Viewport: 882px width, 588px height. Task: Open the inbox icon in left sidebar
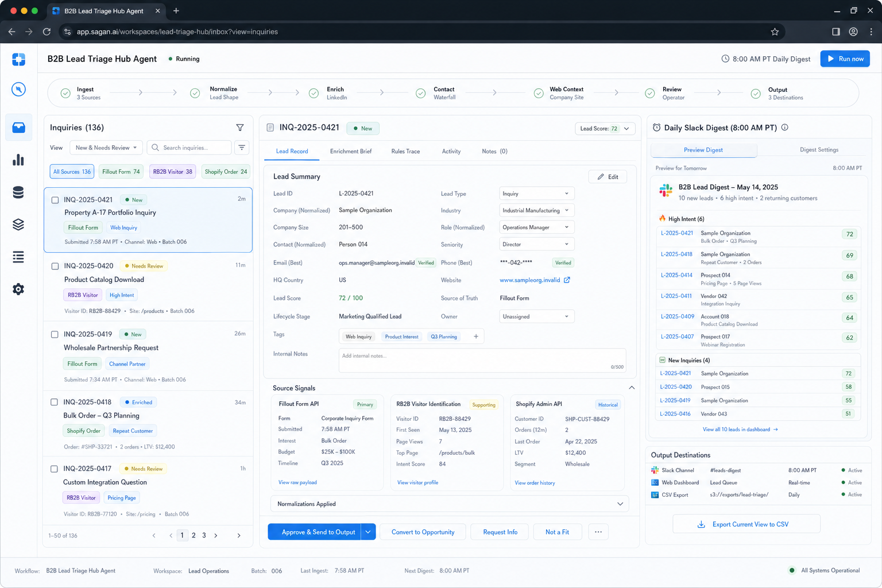coord(18,127)
